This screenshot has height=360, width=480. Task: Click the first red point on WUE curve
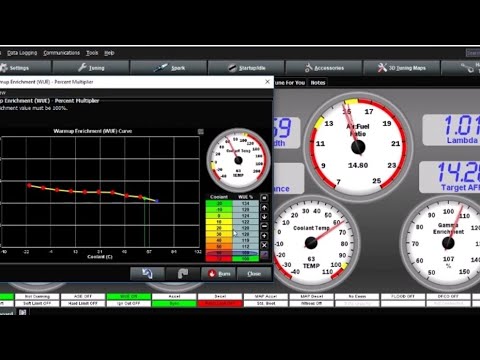[29, 185]
